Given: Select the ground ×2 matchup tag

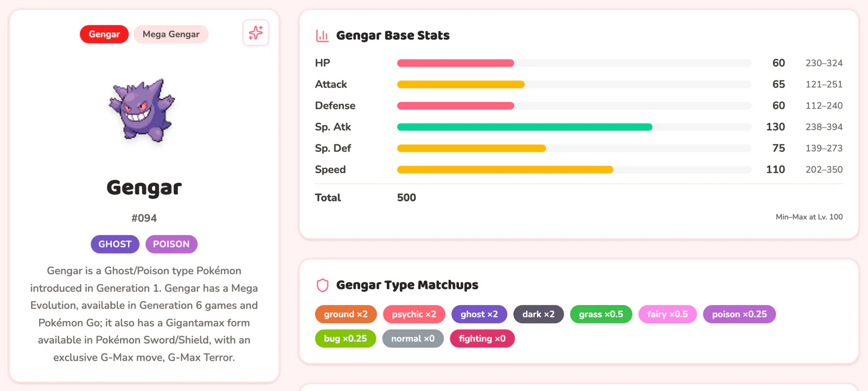Looking at the screenshot, I should pos(346,314).
